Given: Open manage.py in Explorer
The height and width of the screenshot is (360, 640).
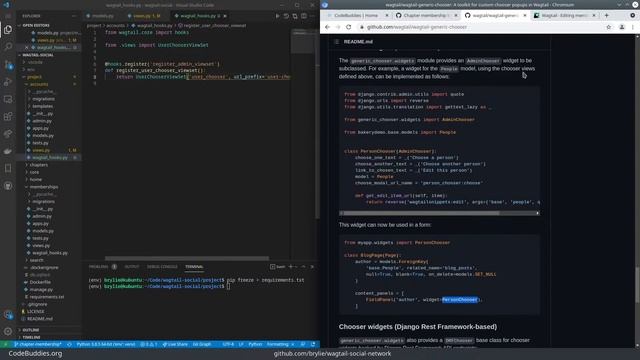Looking at the screenshot, I should point(41,289).
